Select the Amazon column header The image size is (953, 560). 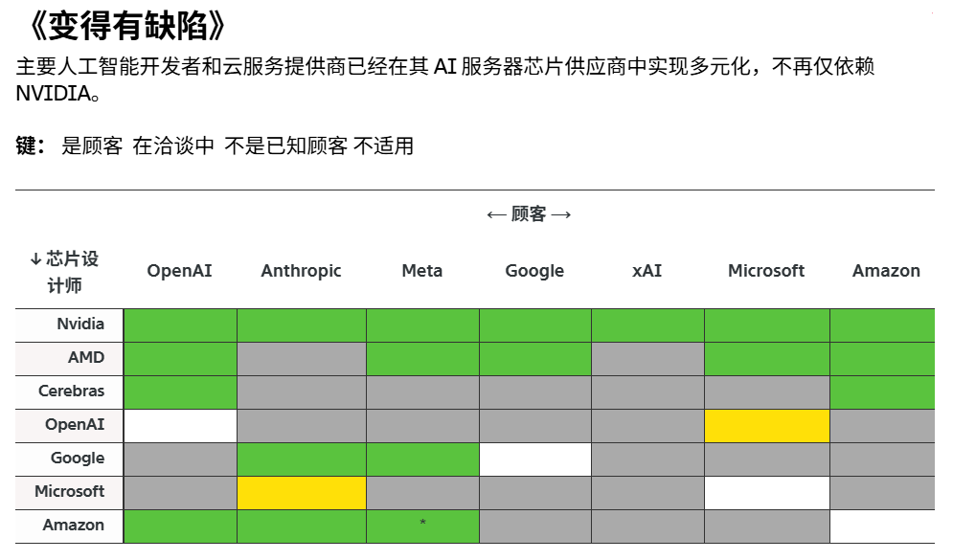click(x=886, y=270)
